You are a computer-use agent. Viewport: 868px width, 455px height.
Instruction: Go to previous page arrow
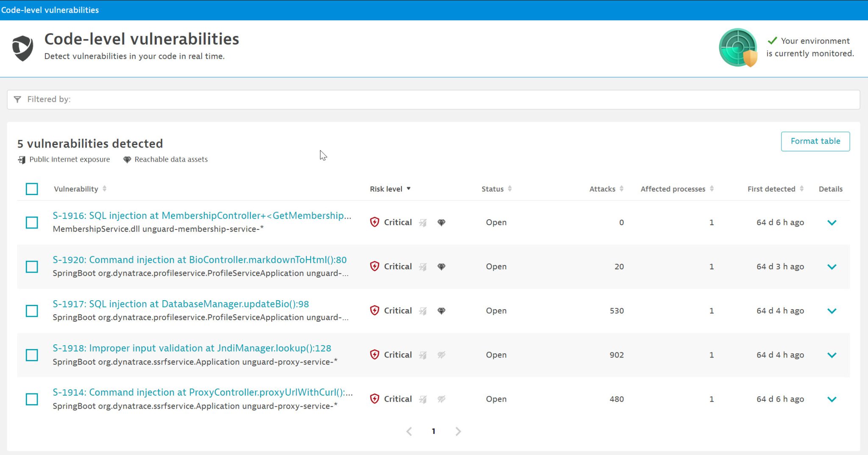409,431
